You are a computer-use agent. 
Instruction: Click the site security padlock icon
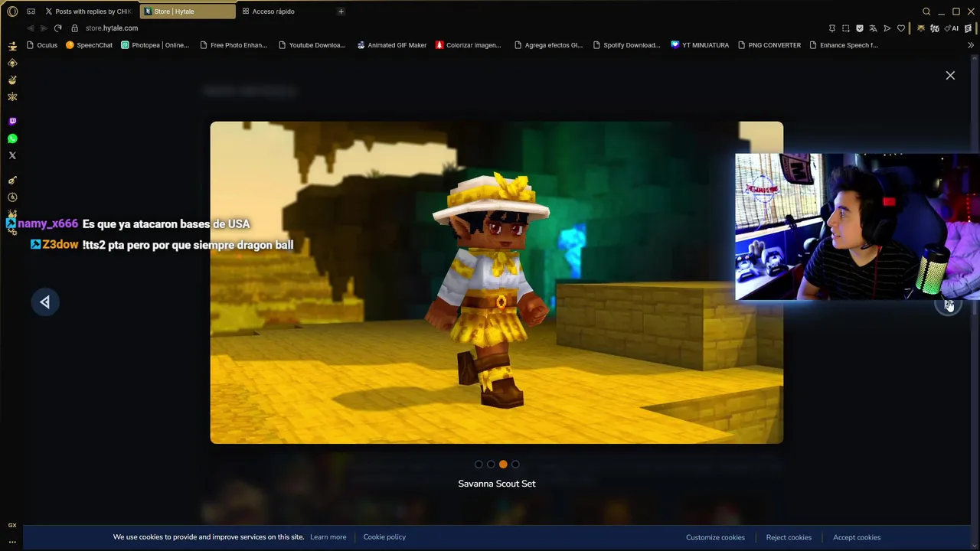[74, 28]
